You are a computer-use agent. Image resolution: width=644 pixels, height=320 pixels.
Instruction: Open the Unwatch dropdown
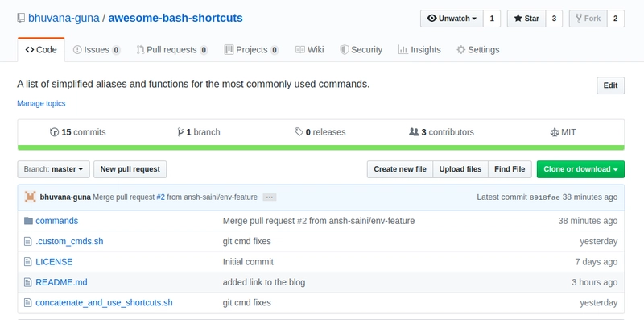point(452,19)
